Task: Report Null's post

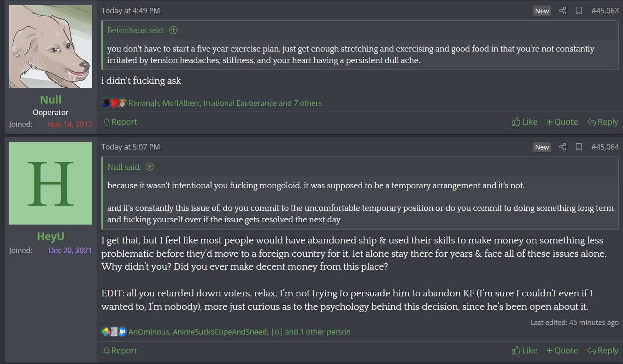Action: click(120, 122)
